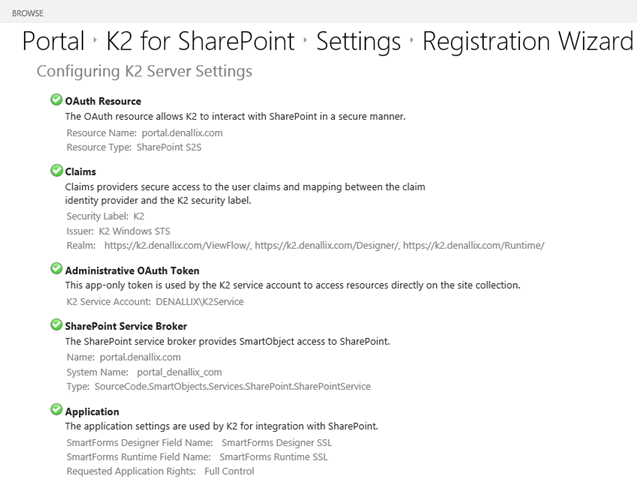Click the green check icon beside OAuth Resource
637x479 pixels.
click(56, 100)
